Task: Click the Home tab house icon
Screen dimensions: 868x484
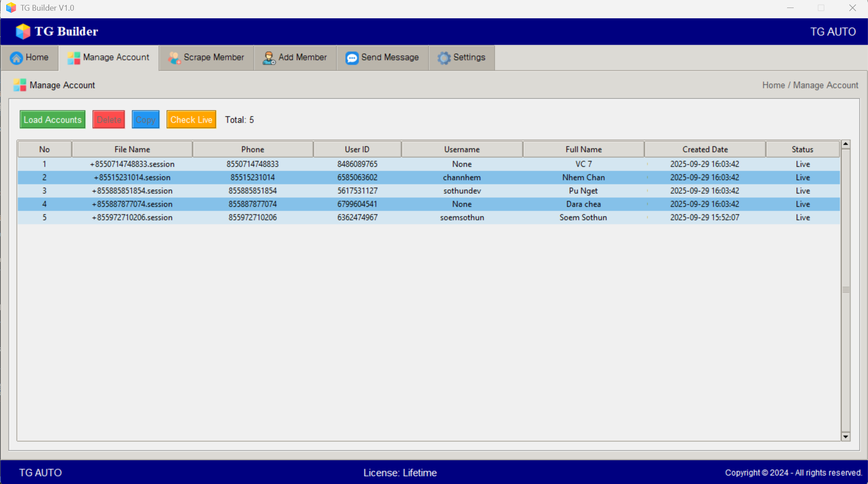Action: coord(16,58)
